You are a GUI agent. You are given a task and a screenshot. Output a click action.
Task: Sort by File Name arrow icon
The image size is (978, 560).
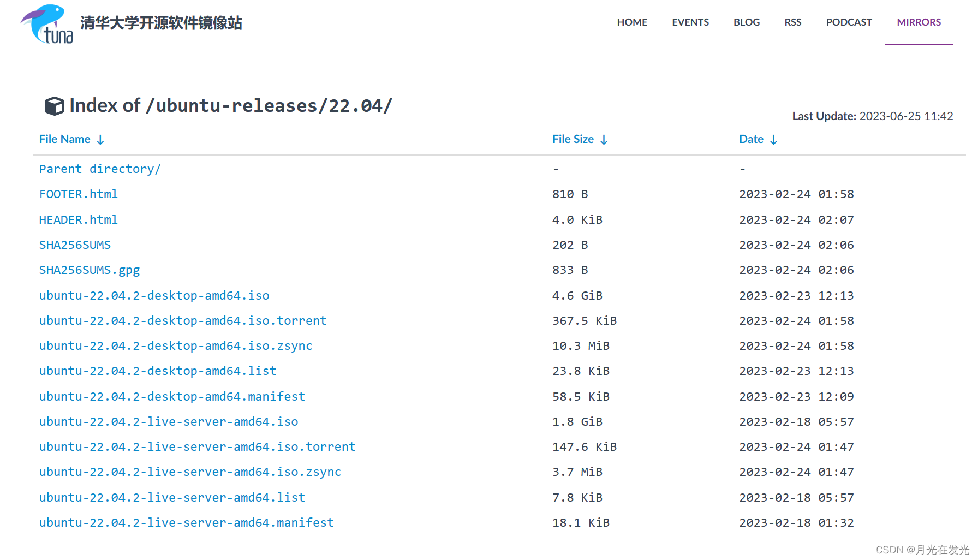pyautogui.click(x=100, y=140)
